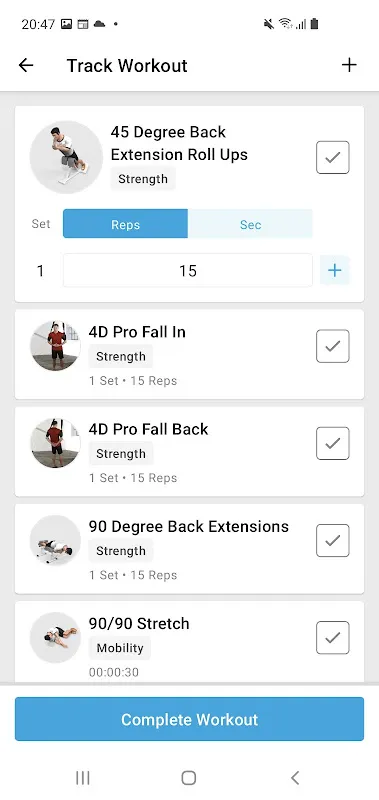Tap the Android system back chevron
This screenshot has width=379, height=800.
point(295,778)
